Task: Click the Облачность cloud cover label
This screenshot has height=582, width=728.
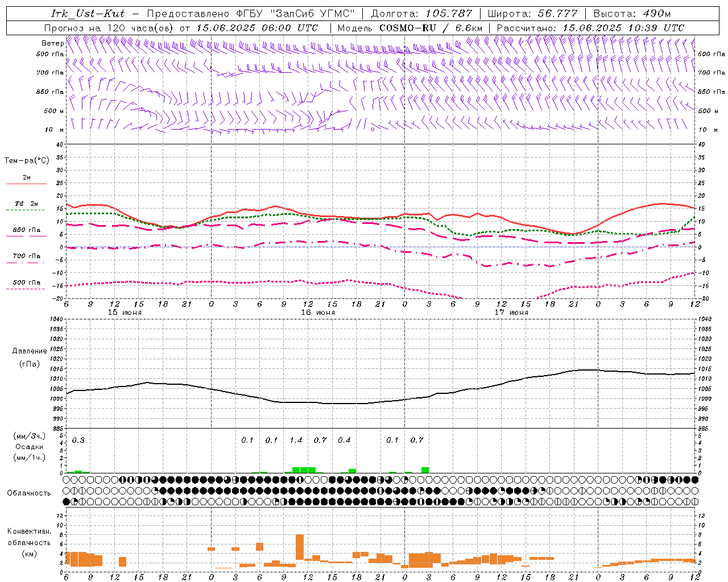Action: [x=29, y=493]
